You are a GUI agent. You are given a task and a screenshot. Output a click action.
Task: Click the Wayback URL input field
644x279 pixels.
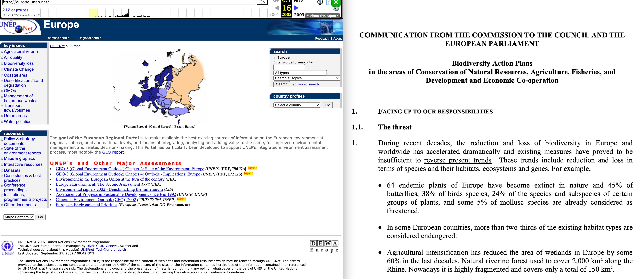[128, 2]
